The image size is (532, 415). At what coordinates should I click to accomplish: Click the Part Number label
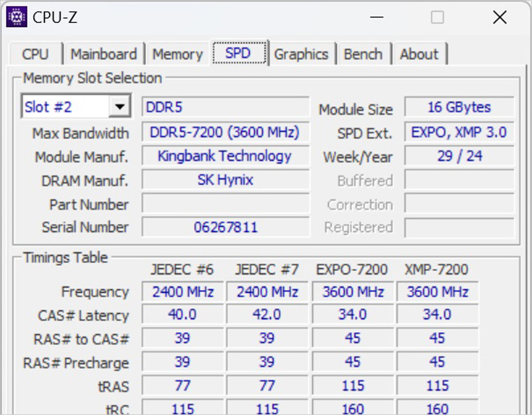coord(89,205)
